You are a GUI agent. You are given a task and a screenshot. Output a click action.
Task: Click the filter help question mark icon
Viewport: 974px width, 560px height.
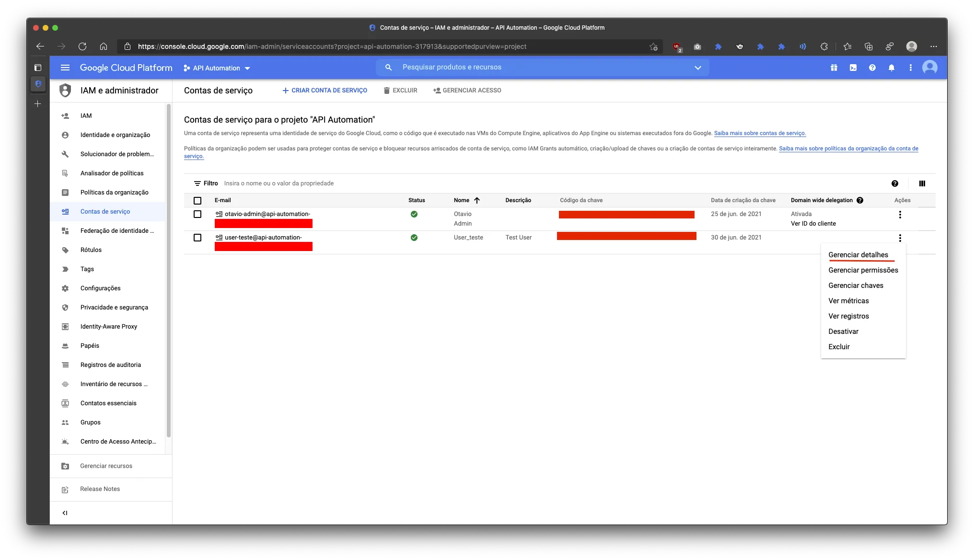[x=894, y=183]
